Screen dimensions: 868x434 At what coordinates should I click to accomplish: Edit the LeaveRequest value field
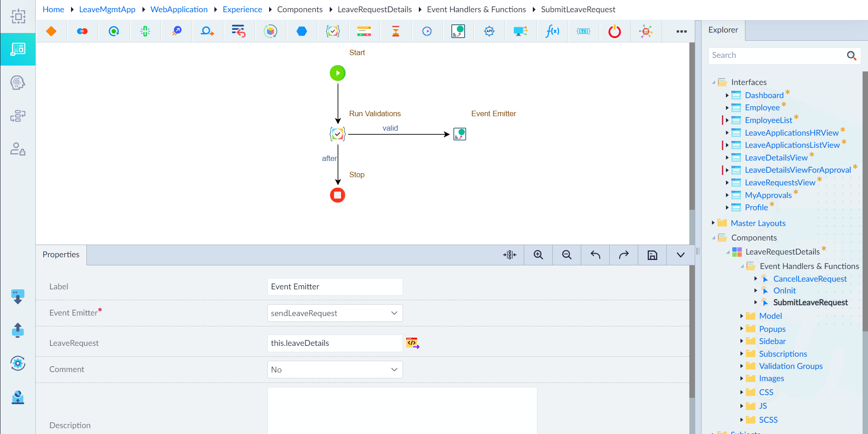coord(335,343)
